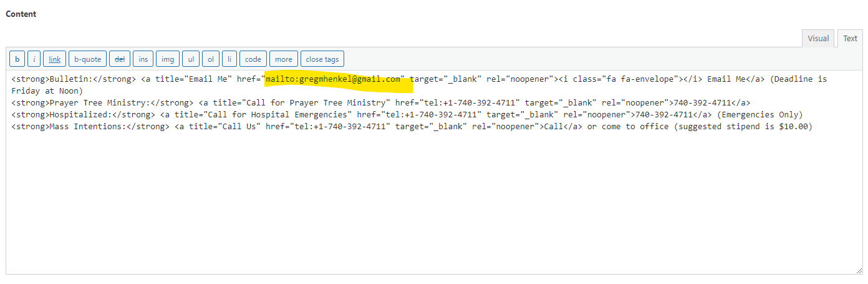The image size is (868, 284).
Task: Click inside the highlighted mailto email address
Action: point(334,79)
